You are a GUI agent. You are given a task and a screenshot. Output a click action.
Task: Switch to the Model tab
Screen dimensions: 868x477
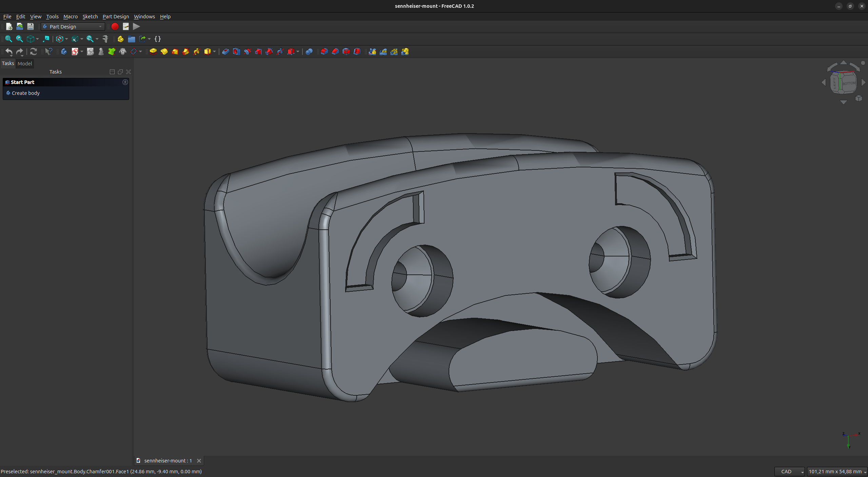25,63
